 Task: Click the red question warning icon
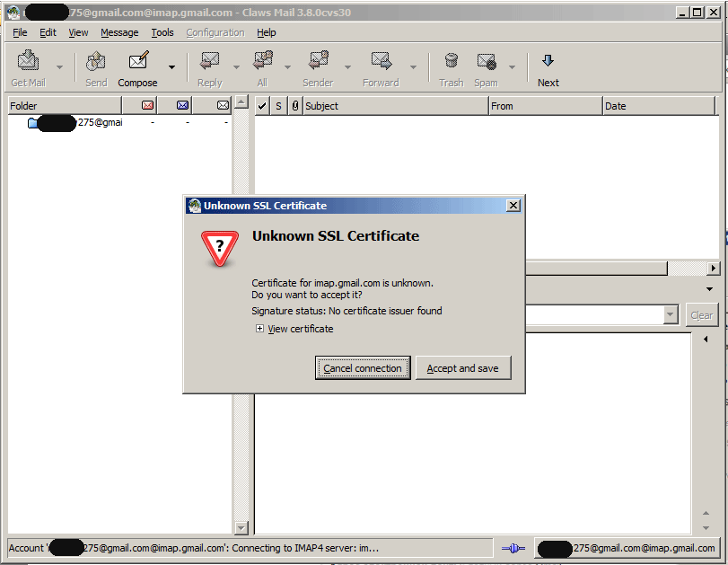tap(220, 249)
